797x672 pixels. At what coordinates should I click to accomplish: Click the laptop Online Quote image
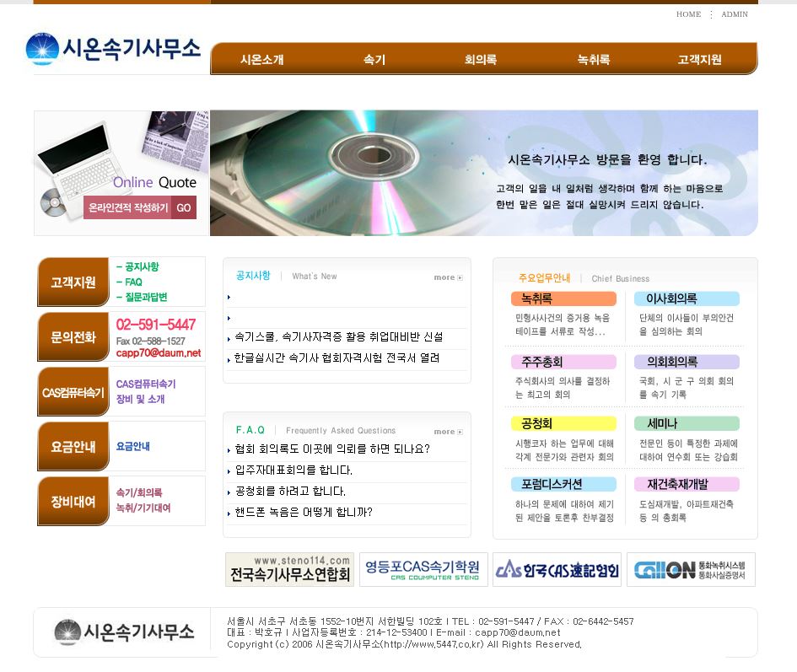point(121,174)
